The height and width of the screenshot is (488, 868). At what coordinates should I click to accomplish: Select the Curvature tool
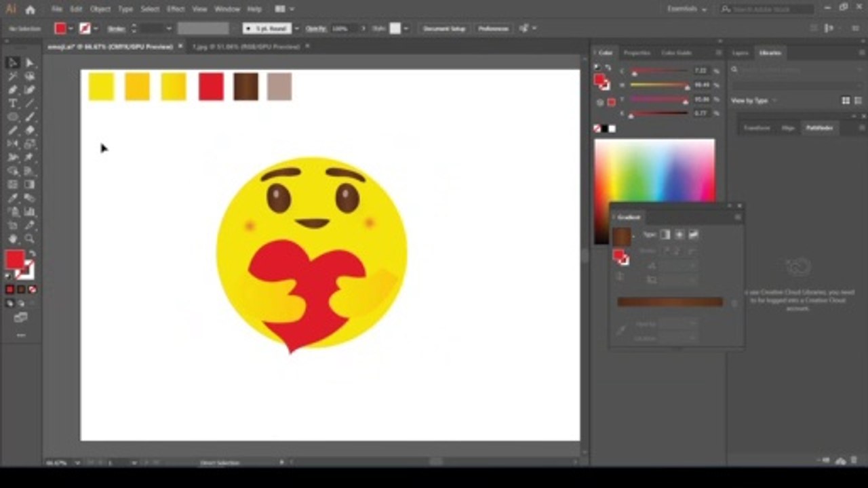[x=30, y=89]
